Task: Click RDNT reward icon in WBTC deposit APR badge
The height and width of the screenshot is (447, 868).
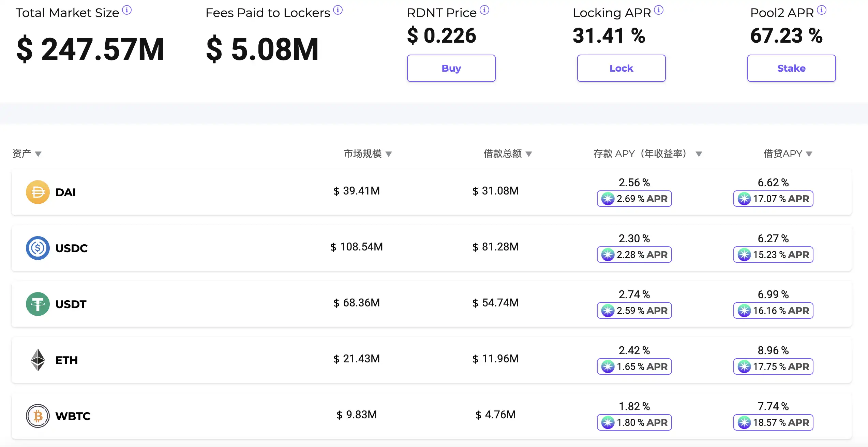Action: (x=608, y=422)
